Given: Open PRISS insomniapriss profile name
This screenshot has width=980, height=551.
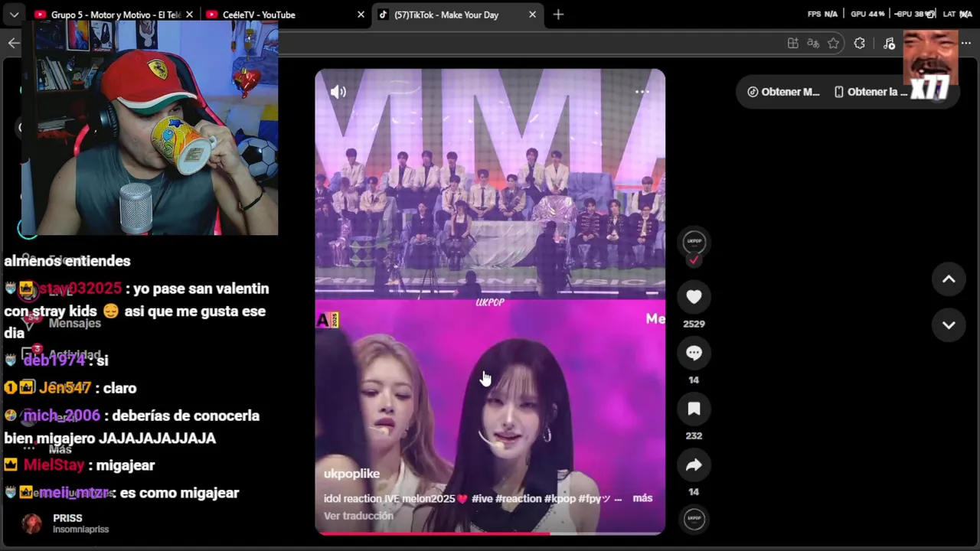Looking at the screenshot, I should (x=80, y=523).
